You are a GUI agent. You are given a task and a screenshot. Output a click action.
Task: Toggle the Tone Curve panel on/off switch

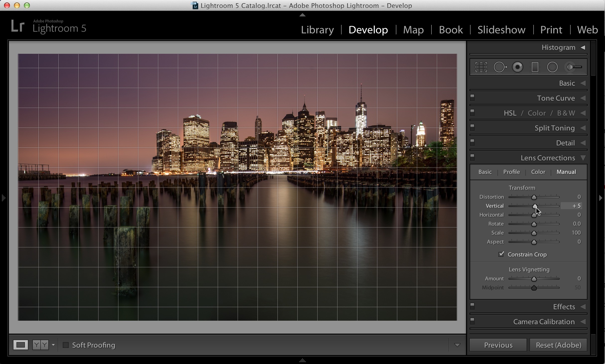point(472,98)
